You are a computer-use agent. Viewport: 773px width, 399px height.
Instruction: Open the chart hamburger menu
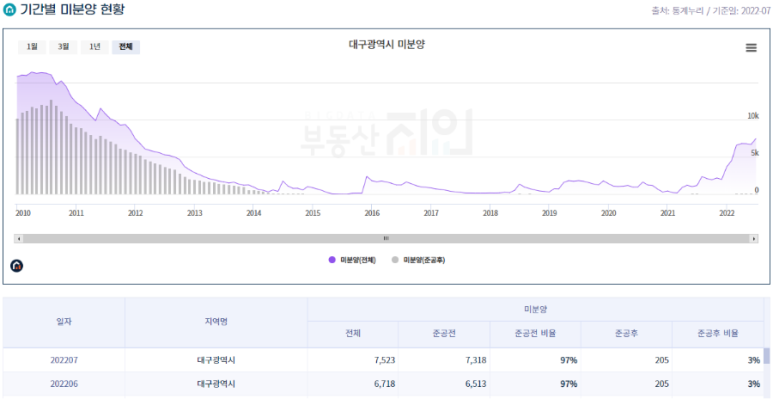pos(751,48)
